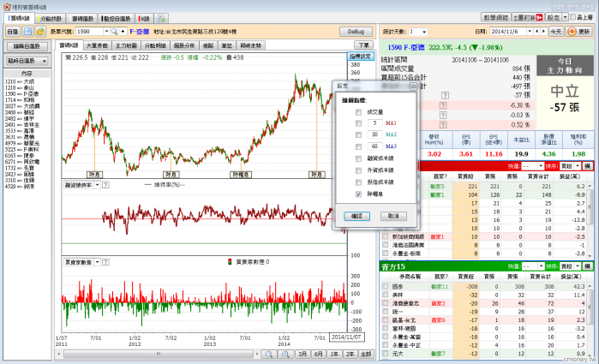Uncheck the 除權息 checkbox
Image resolution: width=599 pixels, height=364 pixels.
point(358,194)
